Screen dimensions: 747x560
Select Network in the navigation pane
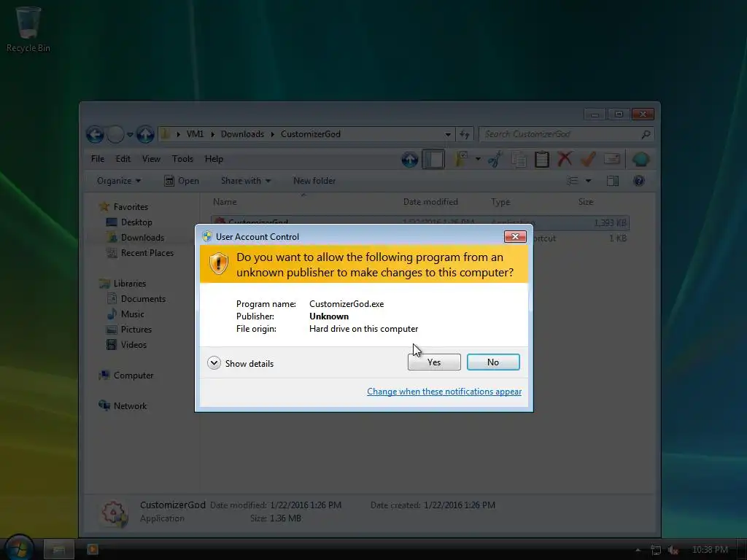pos(123,405)
